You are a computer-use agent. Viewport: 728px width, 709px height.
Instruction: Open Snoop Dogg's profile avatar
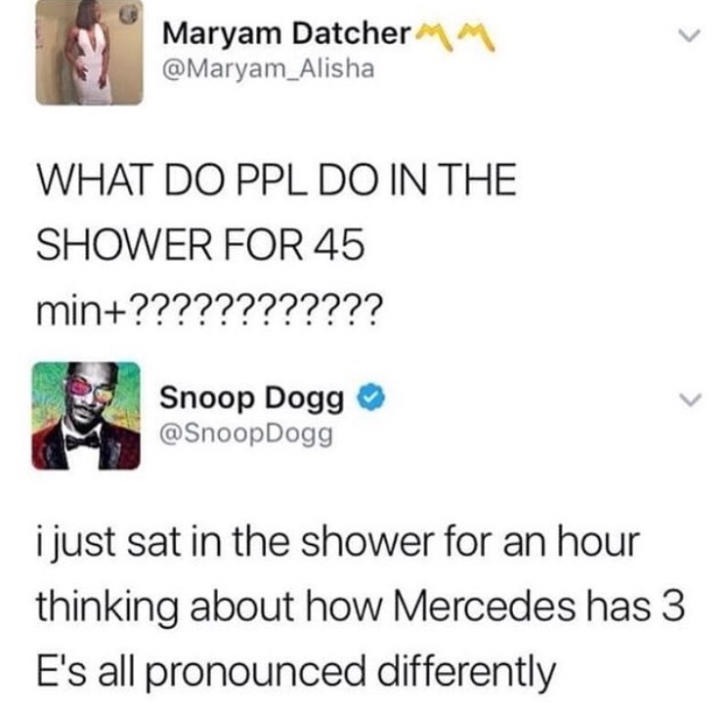point(86,416)
